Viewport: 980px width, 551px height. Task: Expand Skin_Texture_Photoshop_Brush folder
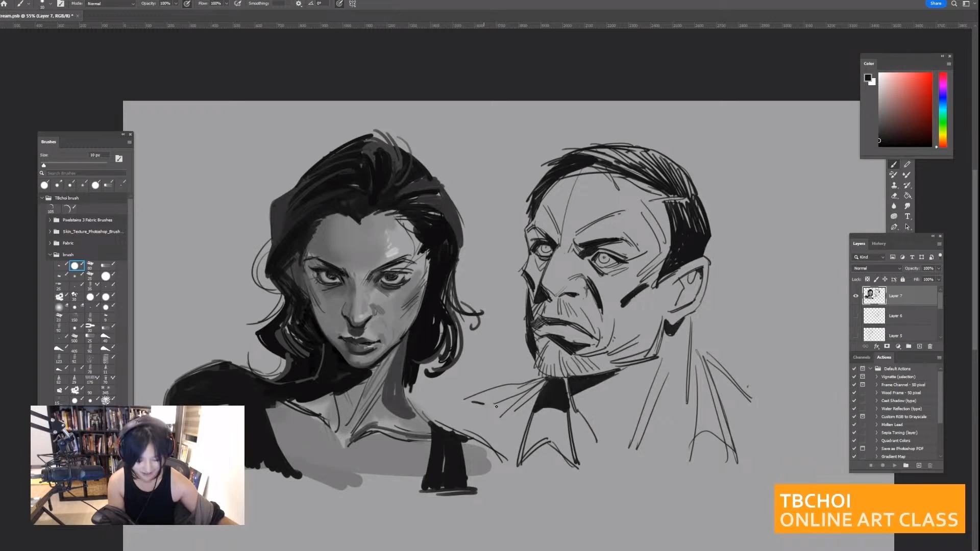coord(50,232)
